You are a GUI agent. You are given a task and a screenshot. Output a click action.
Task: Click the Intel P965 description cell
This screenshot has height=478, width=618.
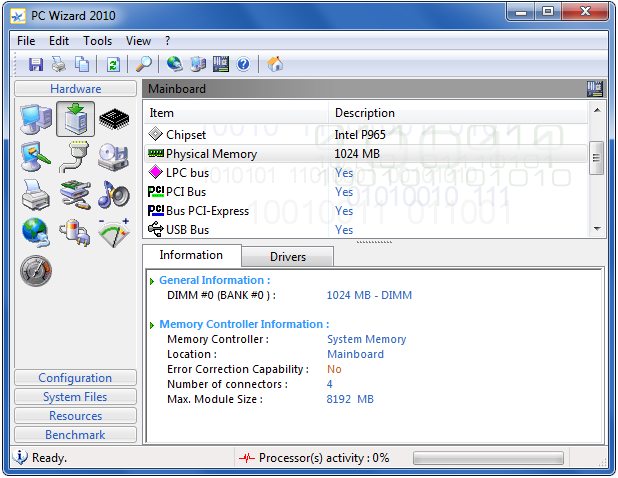click(360, 135)
